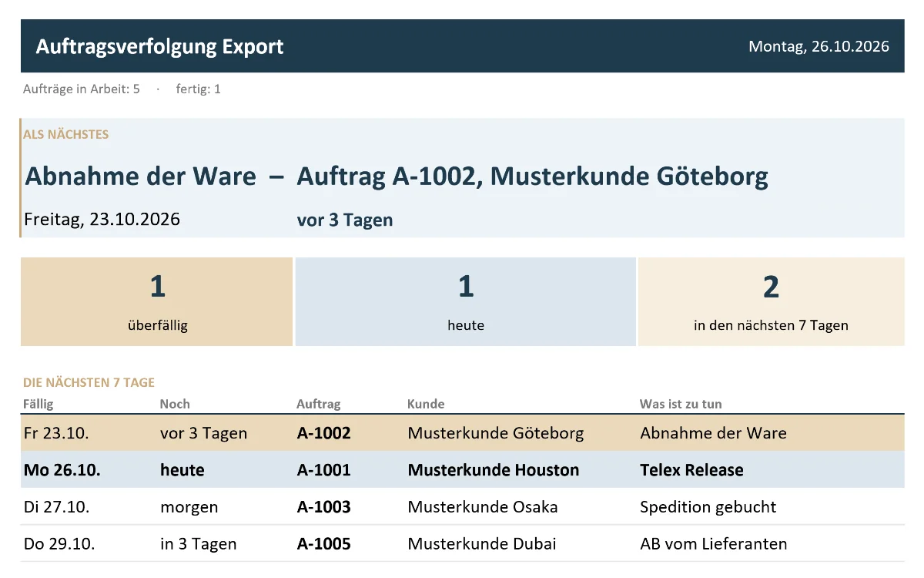
Task: Click 'morgen' in the A-1003 row
Action: 189,507
